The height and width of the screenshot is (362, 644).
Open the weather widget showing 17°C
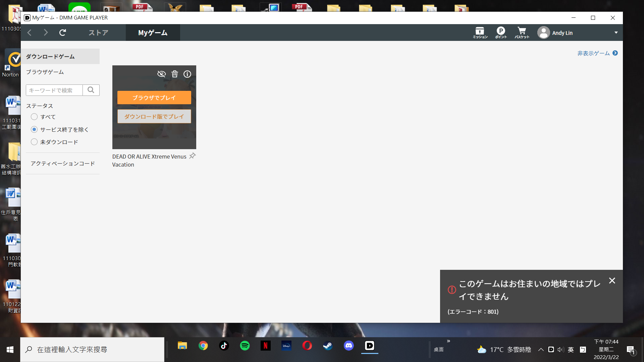504,350
